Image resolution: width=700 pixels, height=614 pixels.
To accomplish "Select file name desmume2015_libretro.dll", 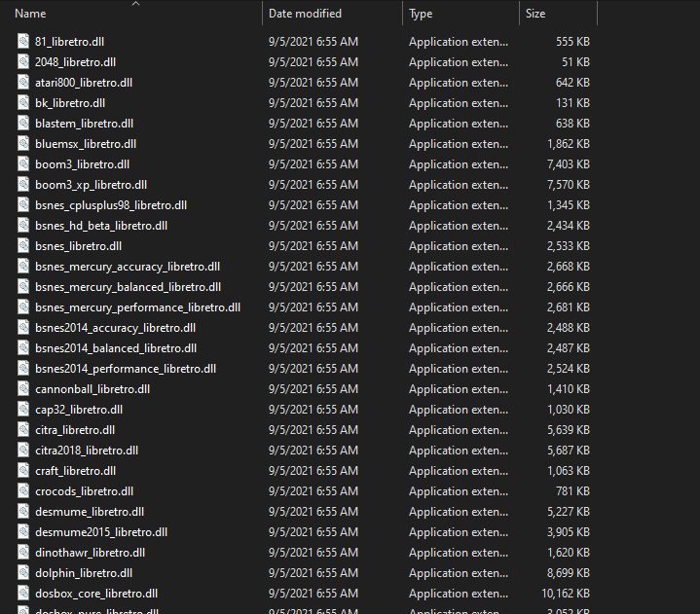I will click(101, 532).
